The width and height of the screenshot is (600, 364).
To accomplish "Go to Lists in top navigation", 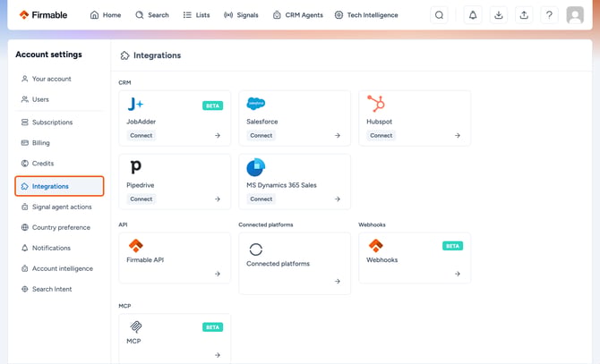I will (x=196, y=15).
